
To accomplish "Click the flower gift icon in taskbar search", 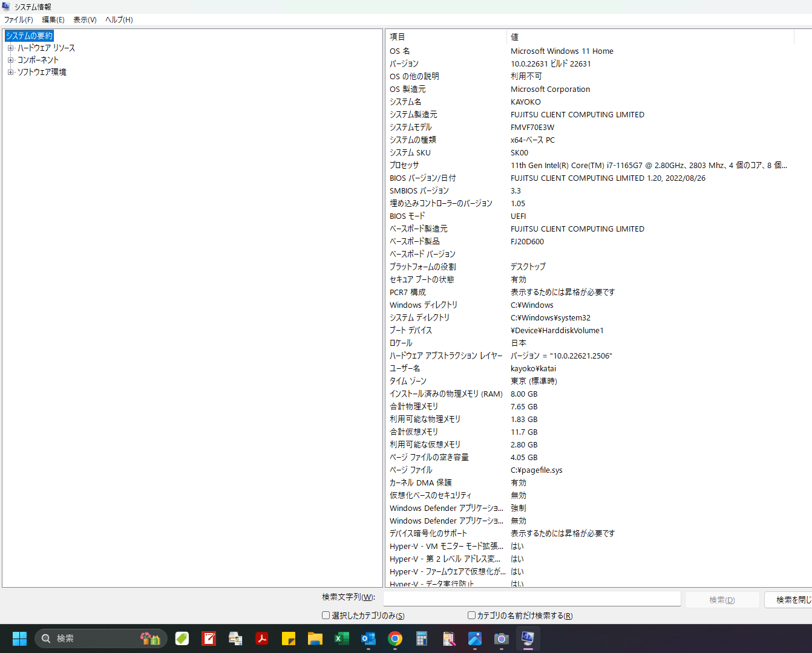I will (151, 638).
